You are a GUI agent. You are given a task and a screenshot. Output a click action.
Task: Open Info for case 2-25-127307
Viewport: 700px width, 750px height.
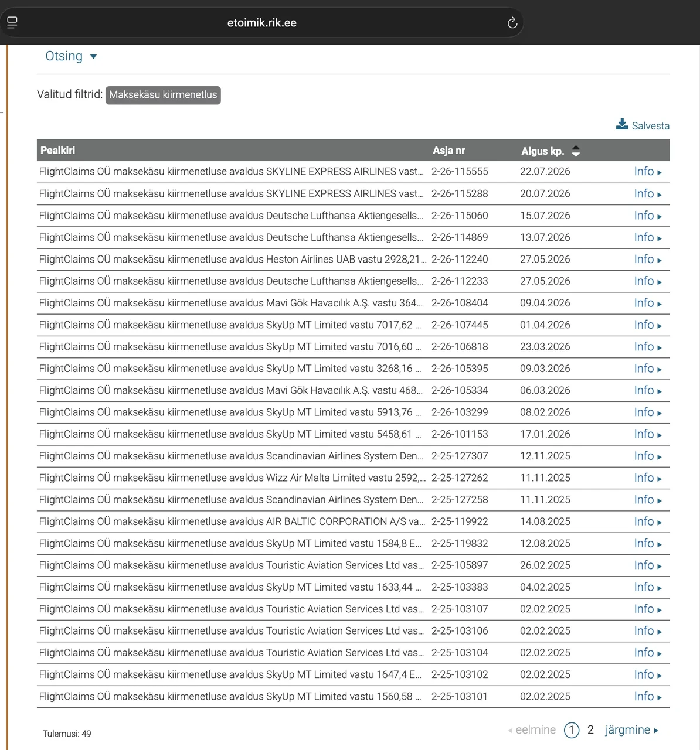pos(647,456)
